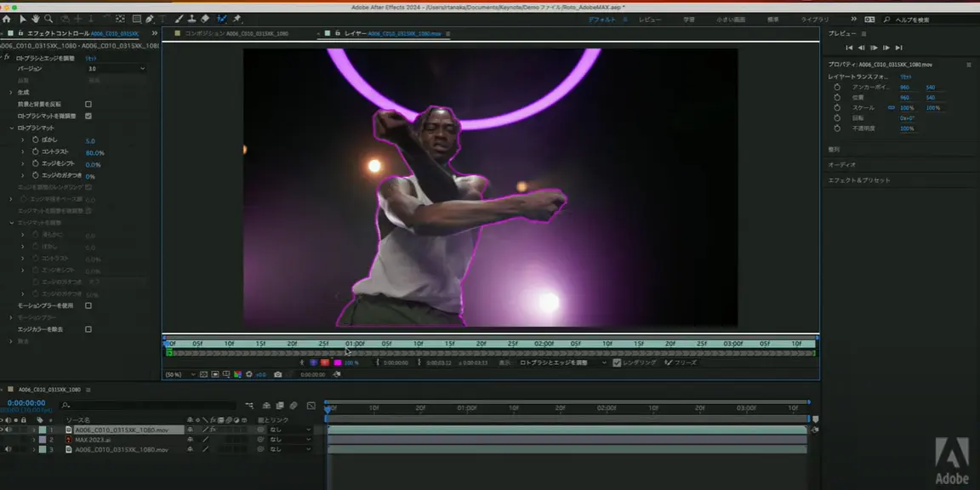Toggle エッジカラーを除去 checkbox

pos(88,329)
